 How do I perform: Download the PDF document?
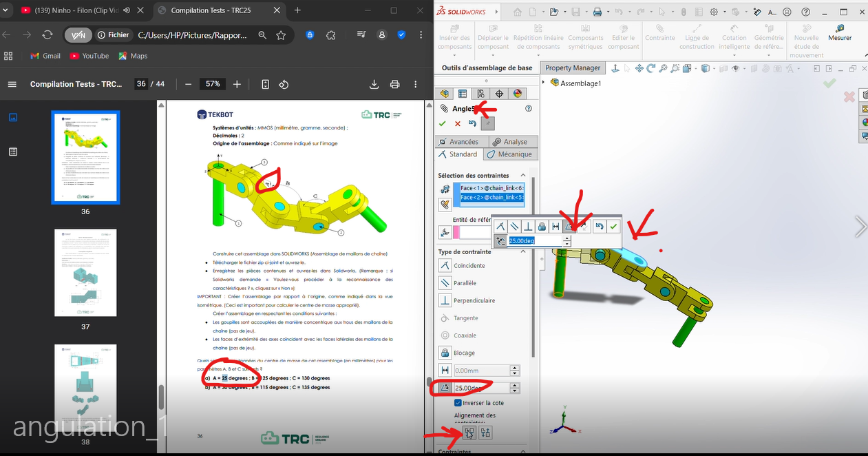click(374, 84)
